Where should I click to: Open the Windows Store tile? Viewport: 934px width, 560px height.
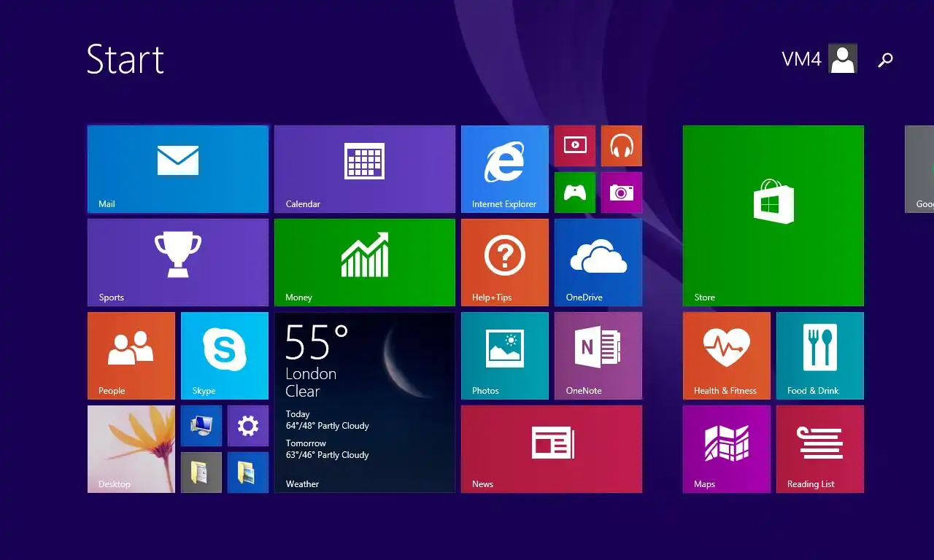coord(773,216)
